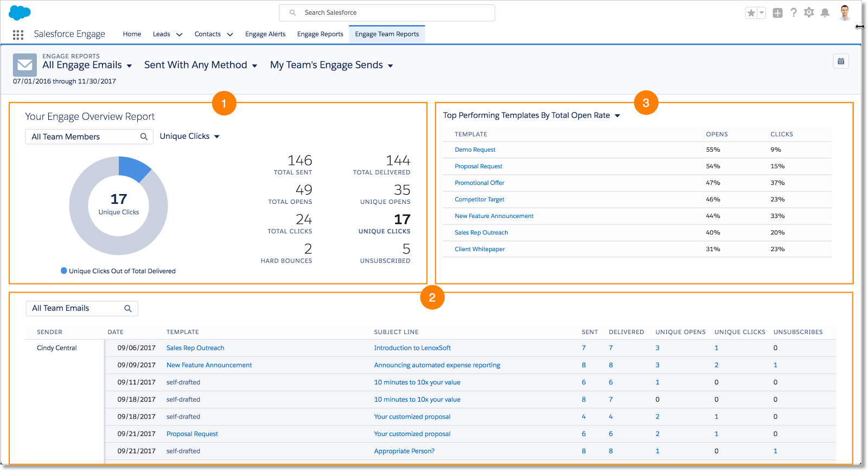This screenshot has height=476, width=868.
Task: Open the Sent With Any Method dropdown
Action: point(201,65)
